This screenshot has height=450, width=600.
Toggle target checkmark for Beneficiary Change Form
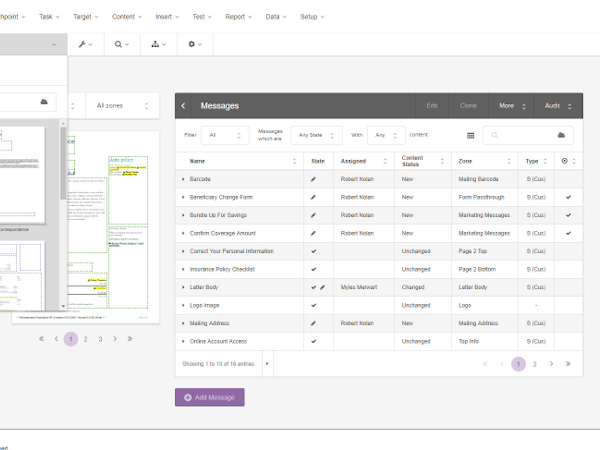click(x=569, y=197)
